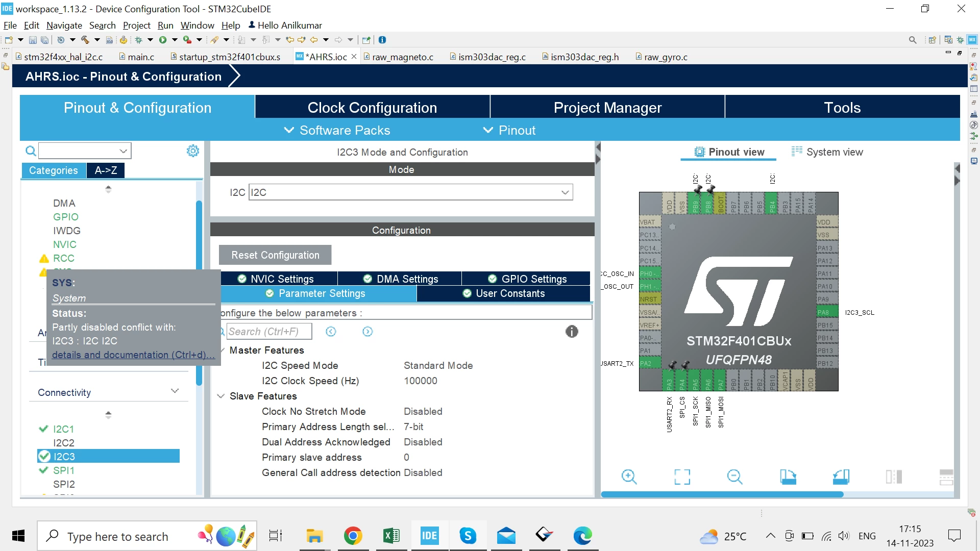
Task: Open Google Chrome from the taskbar
Action: [x=353, y=536]
